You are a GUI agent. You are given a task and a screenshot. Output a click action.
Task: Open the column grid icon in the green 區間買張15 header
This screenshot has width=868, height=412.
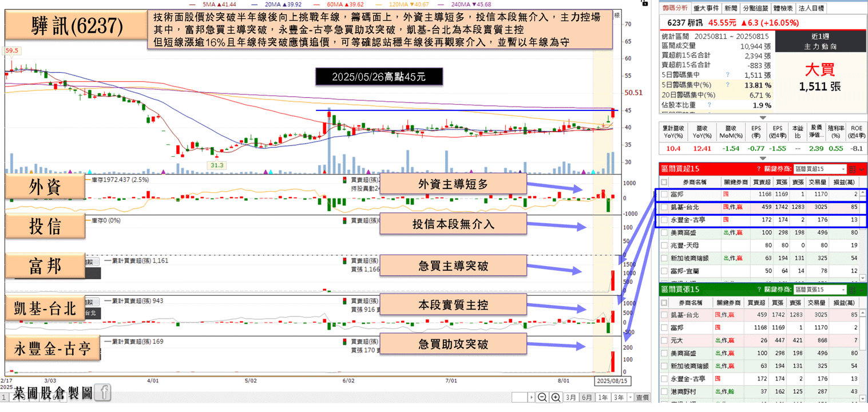(x=852, y=290)
